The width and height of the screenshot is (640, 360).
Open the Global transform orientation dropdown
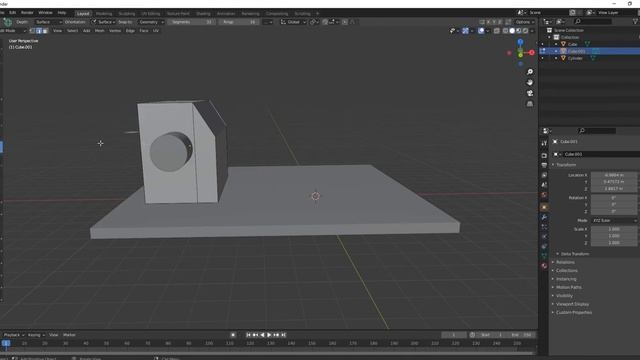[293, 22]
